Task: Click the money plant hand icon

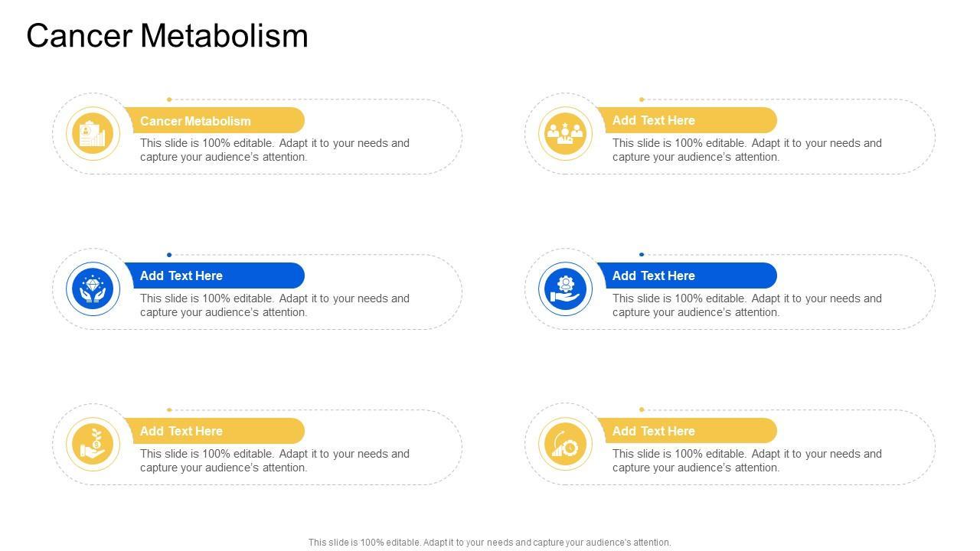Action: coord(93,445)
